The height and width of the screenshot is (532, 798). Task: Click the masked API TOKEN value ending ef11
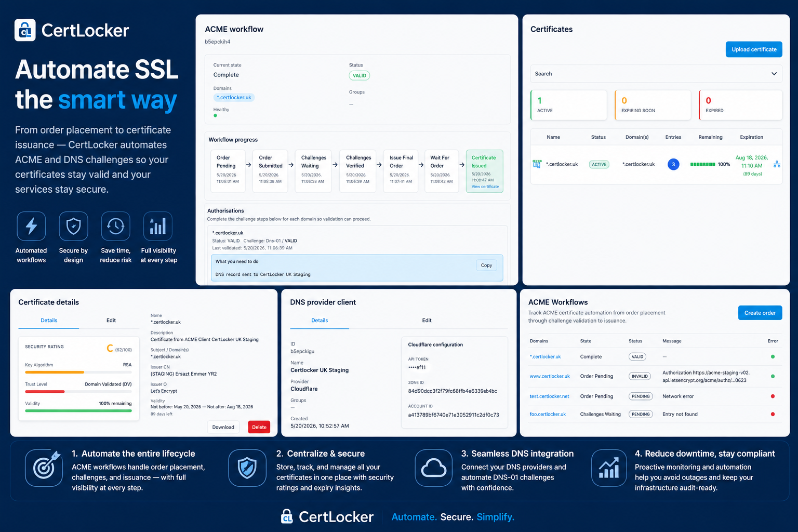coord(417,367)
